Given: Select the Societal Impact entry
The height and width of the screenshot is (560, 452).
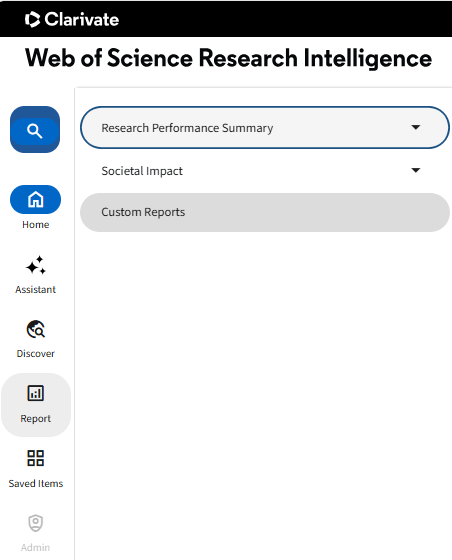Looking at the screenshot, I should [265, 171].
